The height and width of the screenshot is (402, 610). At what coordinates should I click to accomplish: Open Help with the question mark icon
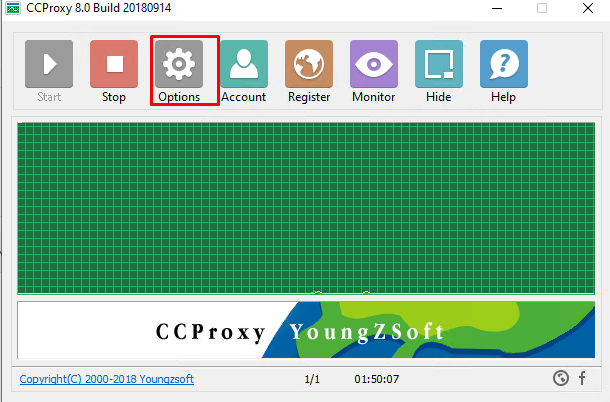click(504, 71)
